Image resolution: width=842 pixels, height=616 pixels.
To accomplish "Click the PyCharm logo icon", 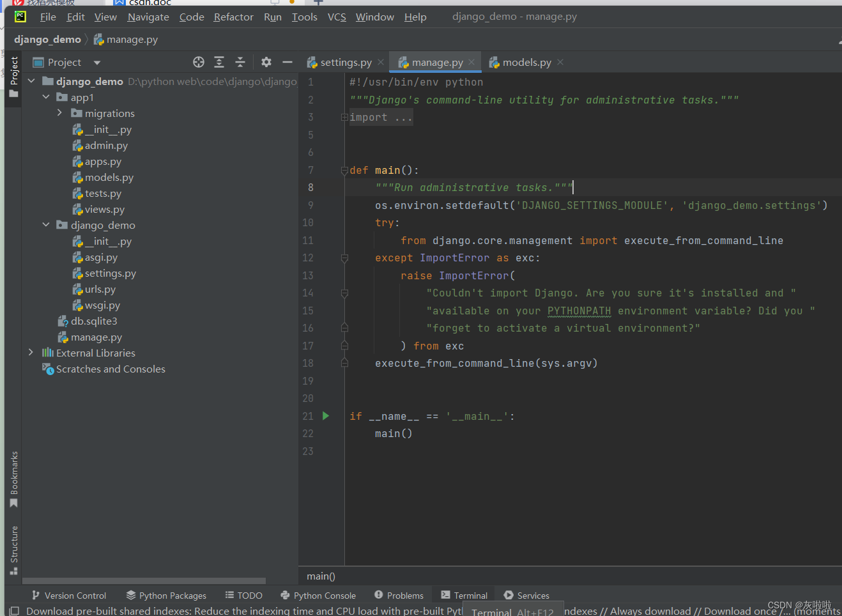I will (x=20, y=17).
